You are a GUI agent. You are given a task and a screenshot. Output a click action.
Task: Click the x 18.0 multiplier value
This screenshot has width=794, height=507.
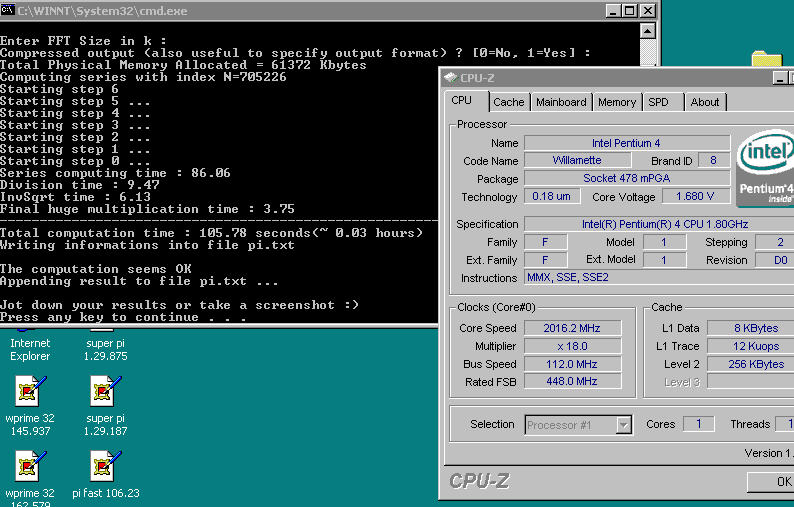(x=572, y=346)
